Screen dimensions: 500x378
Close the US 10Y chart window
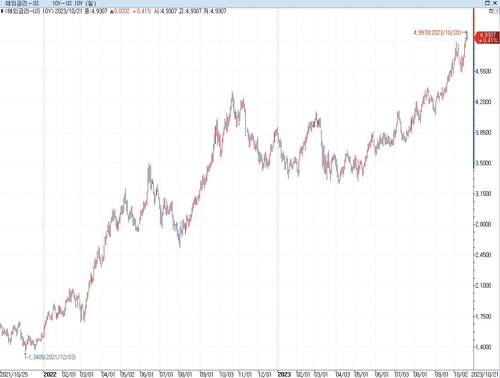click(x=495, y=3)
